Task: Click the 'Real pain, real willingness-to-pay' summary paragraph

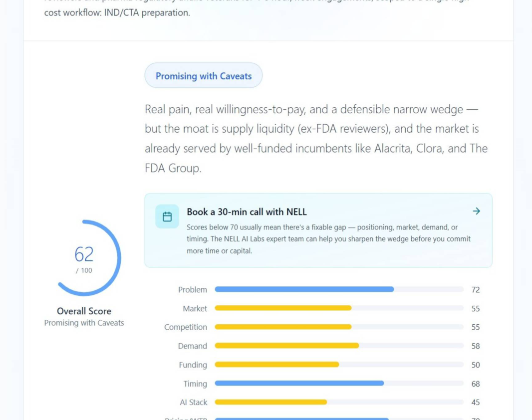Action: (x=316, y=138)
